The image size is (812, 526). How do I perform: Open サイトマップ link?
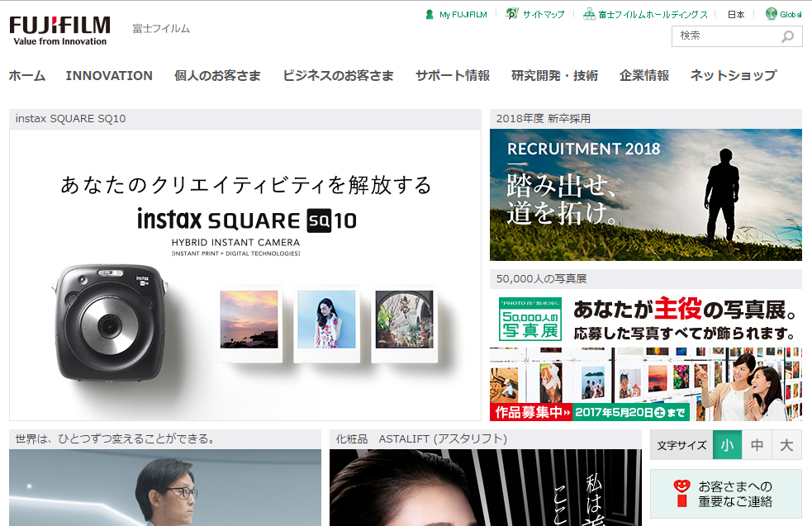click(544, 15)
